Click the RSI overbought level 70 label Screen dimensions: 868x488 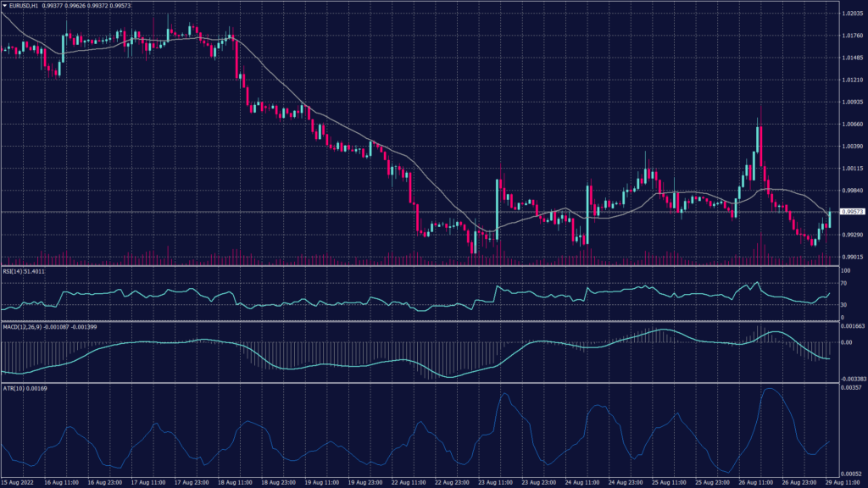click(x=842, y=283)
